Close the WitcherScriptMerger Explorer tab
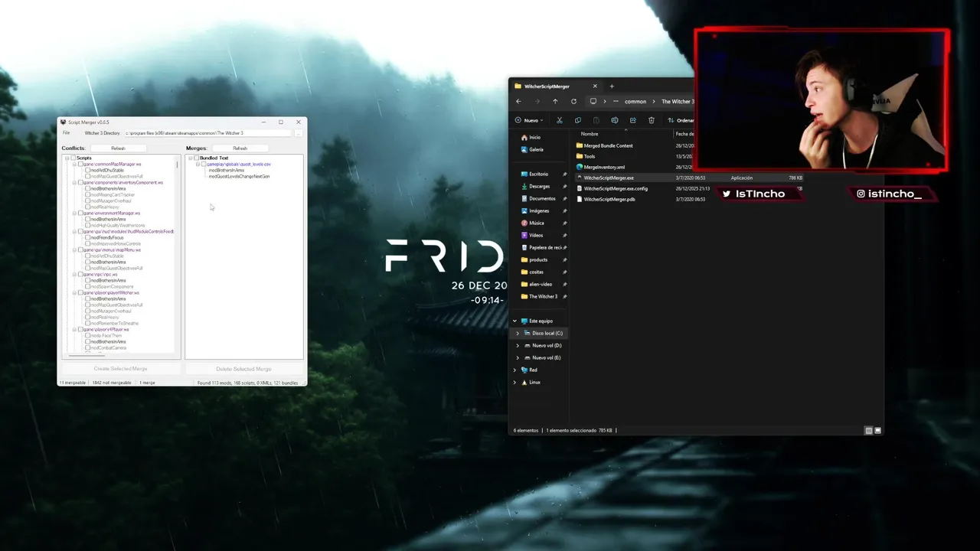 pyautogui.click(x=595, y=86)
